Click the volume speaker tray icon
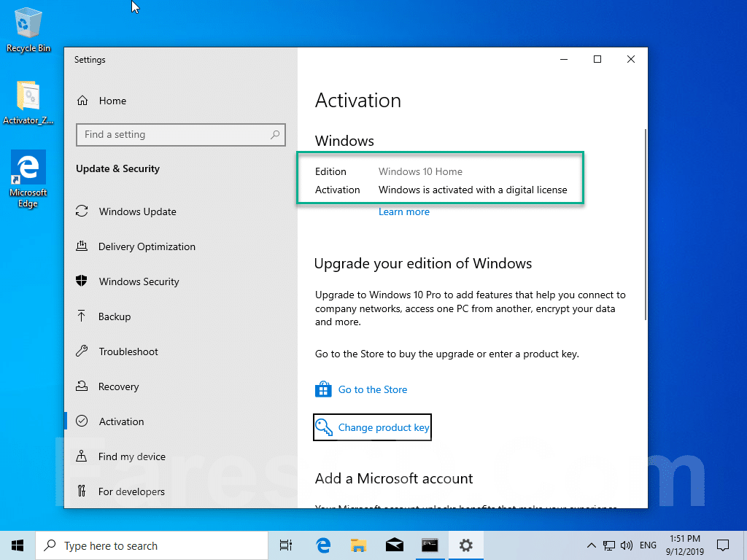Screen dimensions: 747x560 pyautogui.click(x=627, y=545)
